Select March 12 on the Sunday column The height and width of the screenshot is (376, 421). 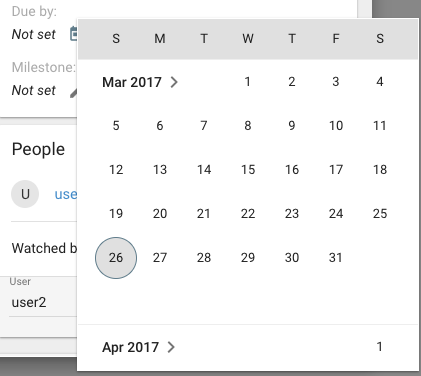[116, 170]
